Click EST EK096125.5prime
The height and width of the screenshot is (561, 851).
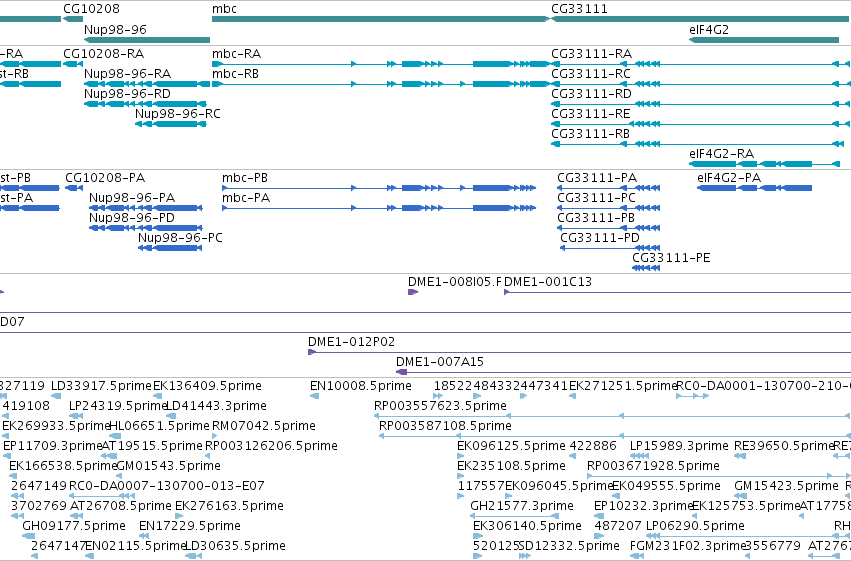click(x=511, y=447)
